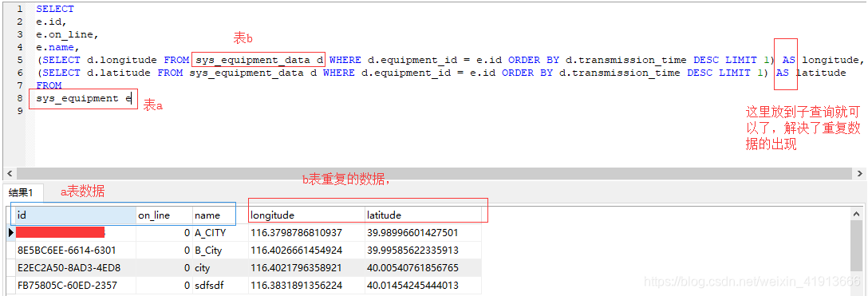
Task: Select latitude value 39.99585622335913
Action: click(423, 250)
